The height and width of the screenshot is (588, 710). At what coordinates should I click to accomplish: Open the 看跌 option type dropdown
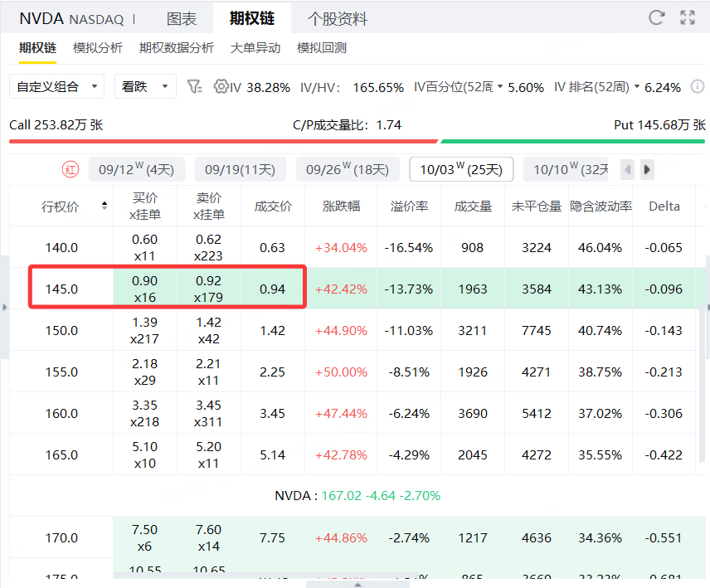145,86
